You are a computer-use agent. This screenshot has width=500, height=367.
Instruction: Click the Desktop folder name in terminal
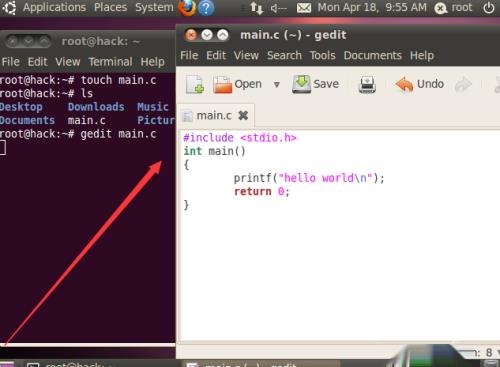21,107
